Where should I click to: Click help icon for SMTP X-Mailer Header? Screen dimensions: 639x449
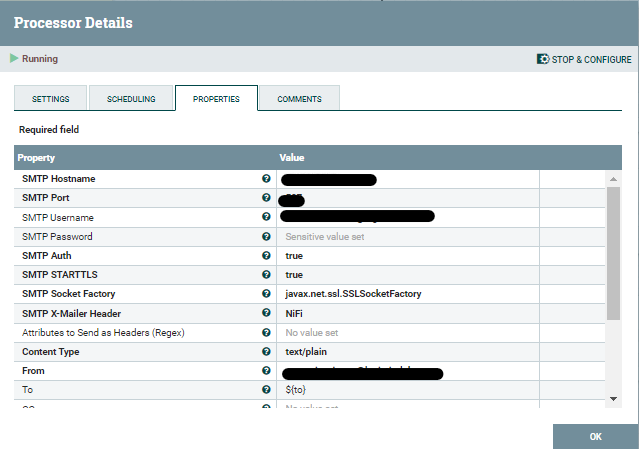[266, 313]
